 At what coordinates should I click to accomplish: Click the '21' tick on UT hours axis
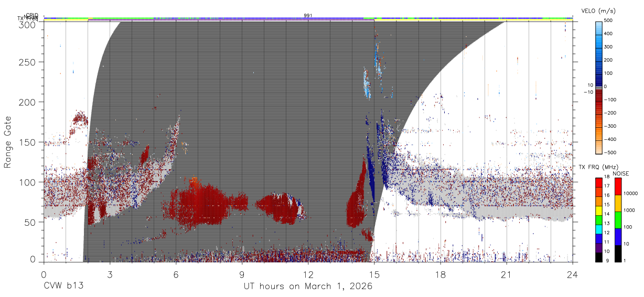[x=506, y=274]
